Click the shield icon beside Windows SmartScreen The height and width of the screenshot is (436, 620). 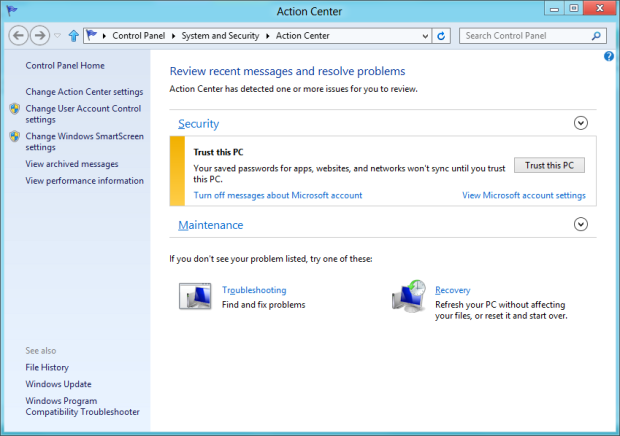click(x=15, y=136)
